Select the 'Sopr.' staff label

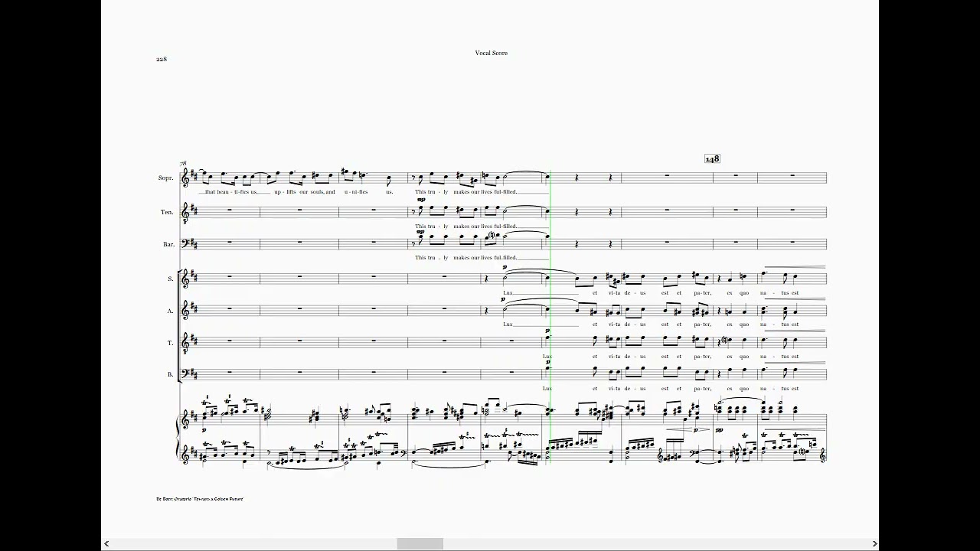(x=165, y=178)
